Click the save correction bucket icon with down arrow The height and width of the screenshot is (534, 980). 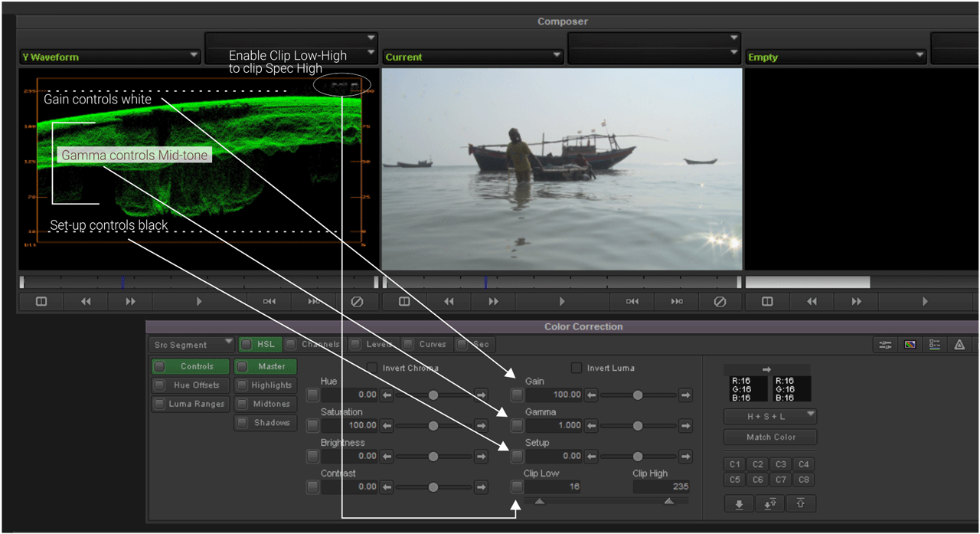[x=738, y=503]
